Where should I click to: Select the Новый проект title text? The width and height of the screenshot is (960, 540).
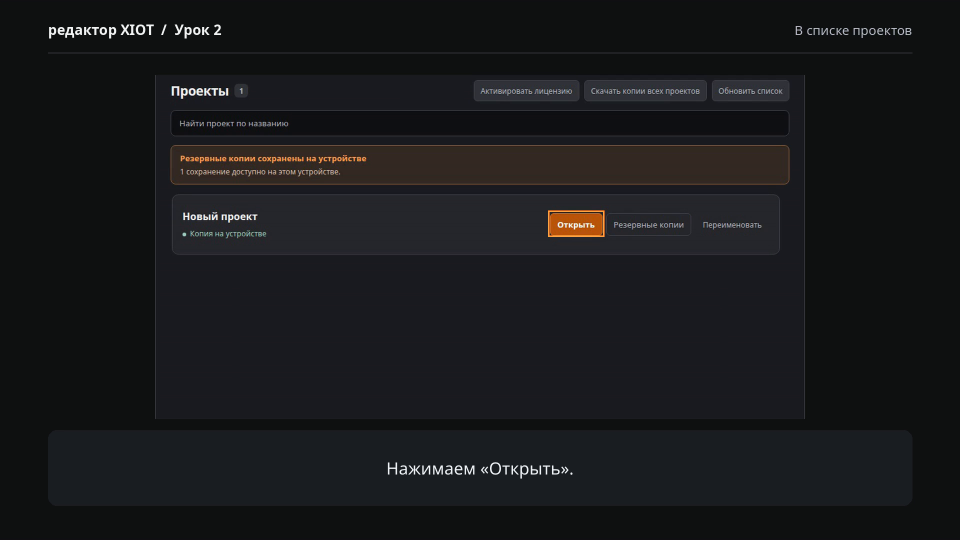(x=220, y=216)
